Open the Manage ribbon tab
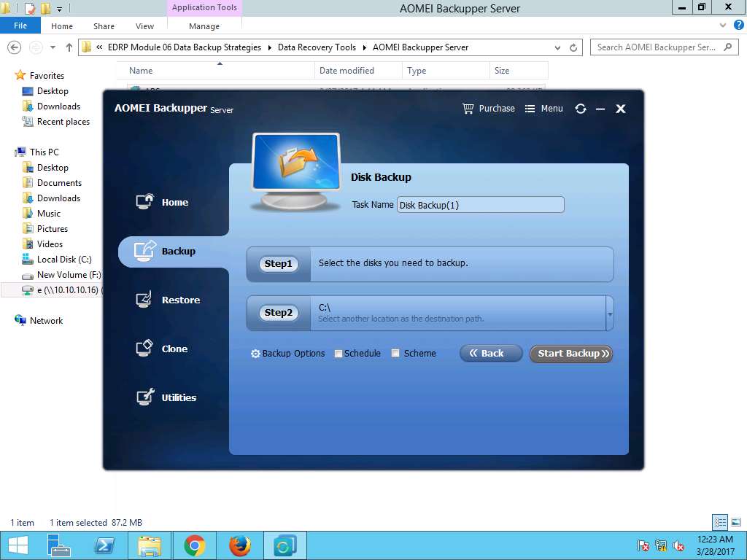This screenshot has width=747, height=560. pyautogui.click(x=204, y=26)
